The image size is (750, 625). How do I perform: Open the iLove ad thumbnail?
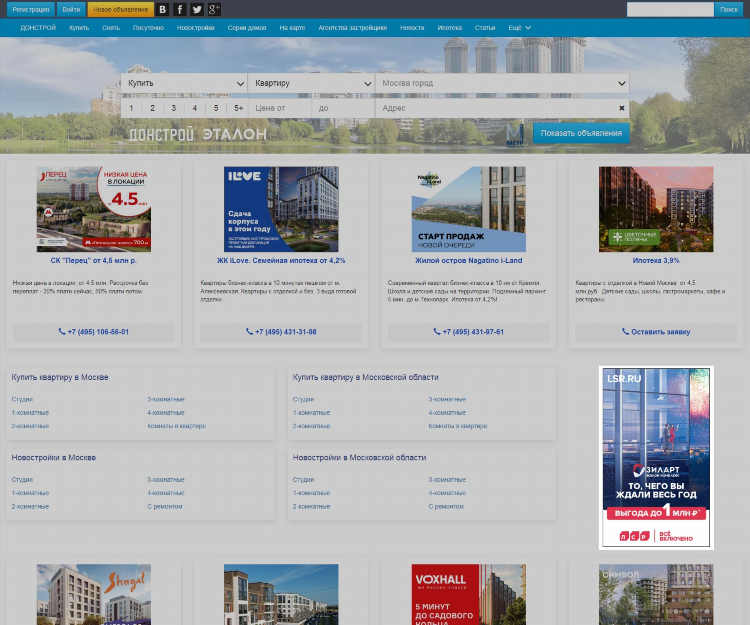281,209
